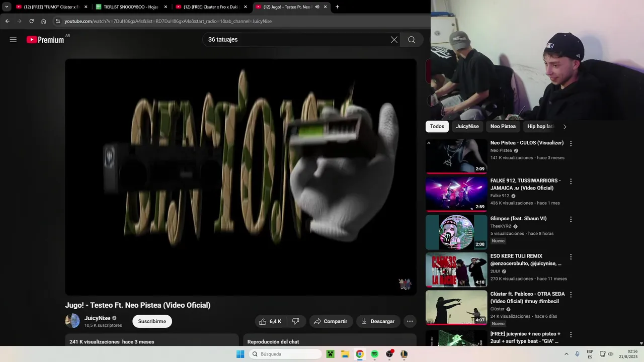Screen dimensions: 644x362
Task: Like the Jugo! video
Action: pyautogui.click(x=271, y=321)
